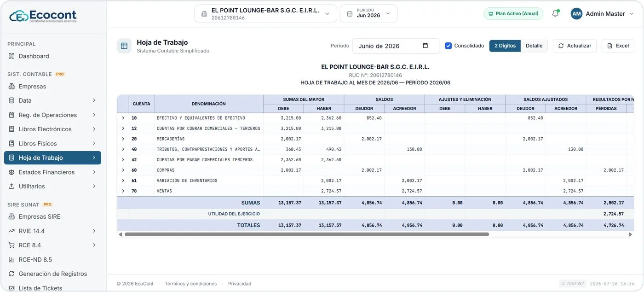Viewport: 644px width, 292px height.
Task: Click the Hoja de Trabajo header table icon
Action: tap(124, 46)
